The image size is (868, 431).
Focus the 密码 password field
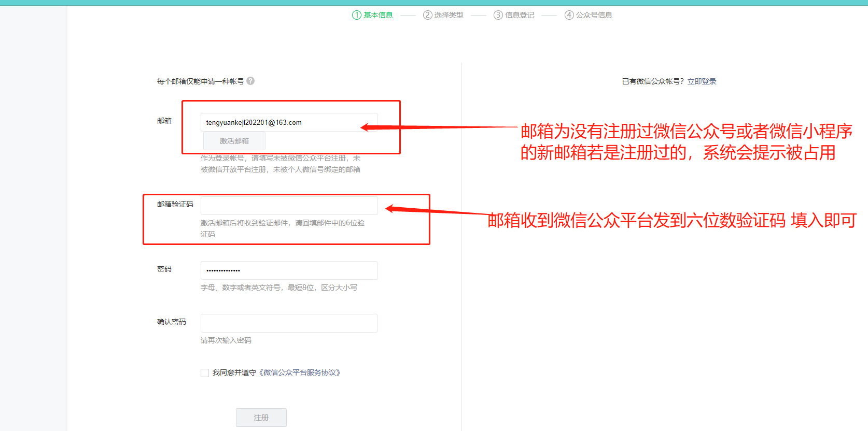pos(289,270)
